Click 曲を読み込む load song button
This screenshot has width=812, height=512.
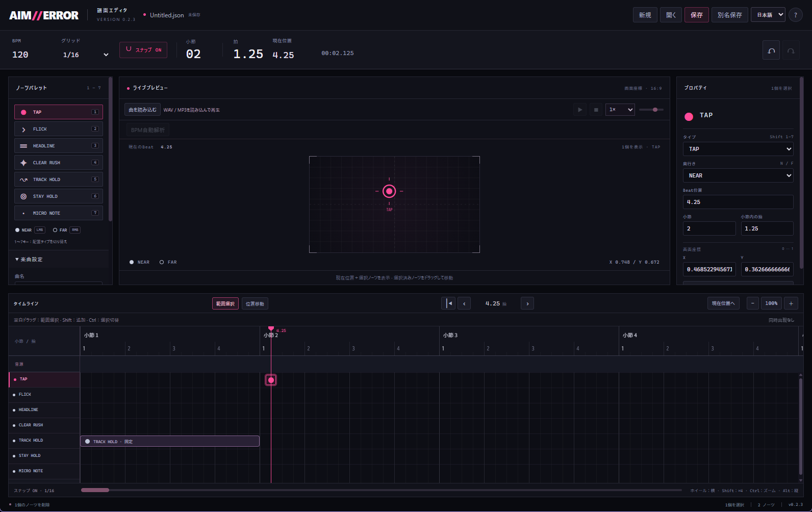pos(142,110)
